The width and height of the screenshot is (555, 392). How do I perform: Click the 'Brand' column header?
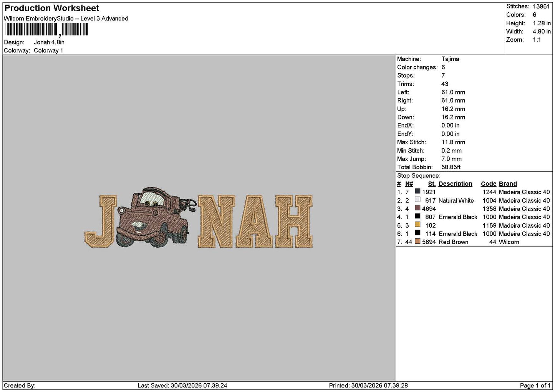(508, 184)
